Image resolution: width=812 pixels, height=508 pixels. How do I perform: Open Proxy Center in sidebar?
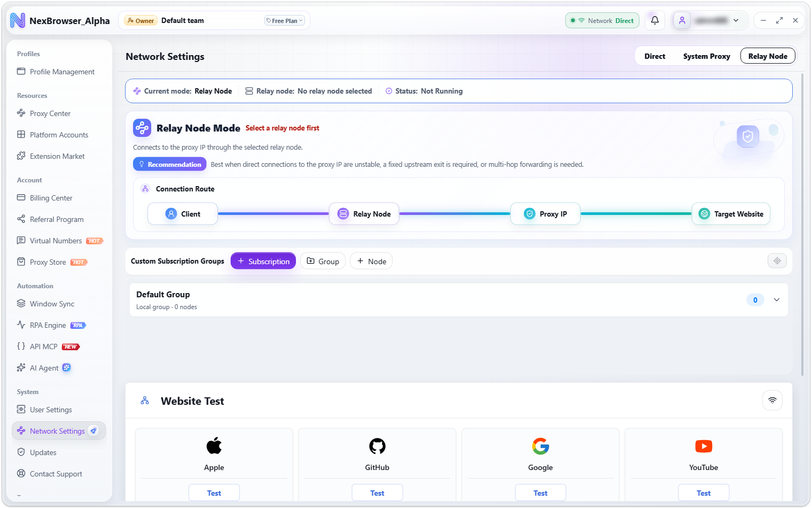click(x=59, y=113)
